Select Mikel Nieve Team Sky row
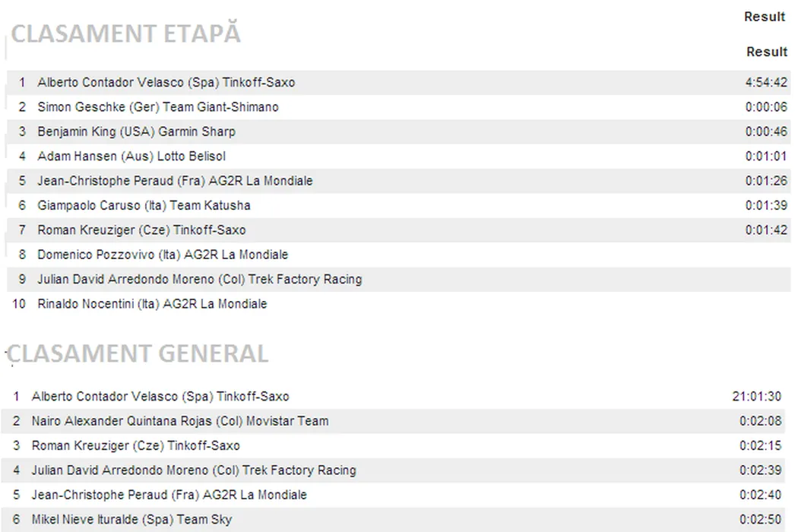This screenshot has height=532, width=798. point(131,520)
